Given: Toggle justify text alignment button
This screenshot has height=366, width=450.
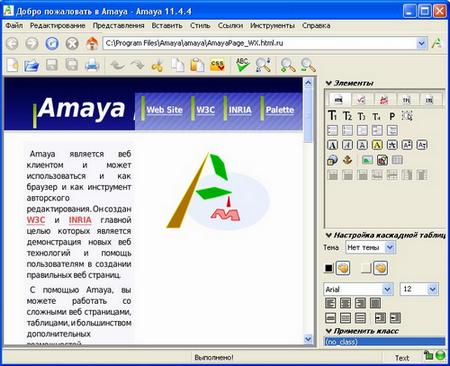Looking at the screenshot, I should (x=375, y=303).
